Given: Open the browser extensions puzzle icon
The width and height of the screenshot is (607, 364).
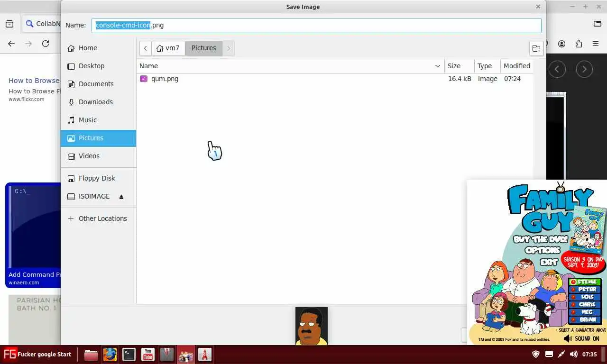Looking at the screenshot, I should click(x=579, y=44).
